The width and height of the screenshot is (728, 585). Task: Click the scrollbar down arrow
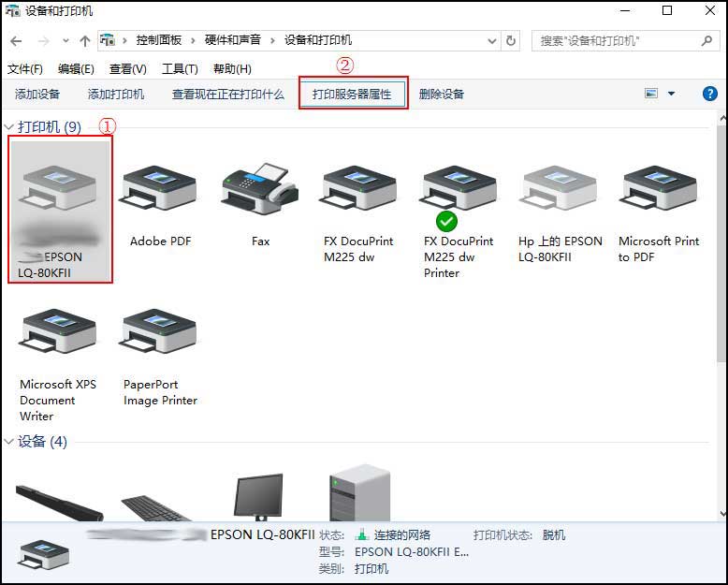722,514
